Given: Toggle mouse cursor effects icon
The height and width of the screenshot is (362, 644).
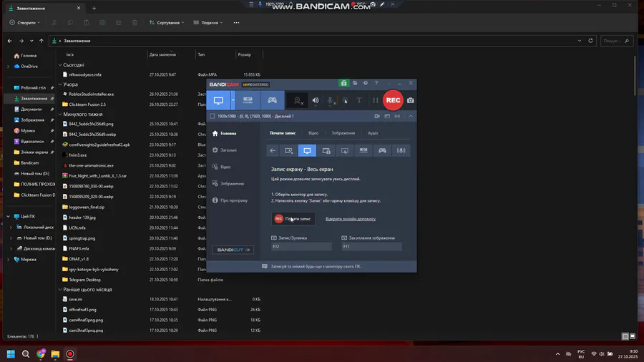Looking at the screenshot, I should (x=345, y=101).
